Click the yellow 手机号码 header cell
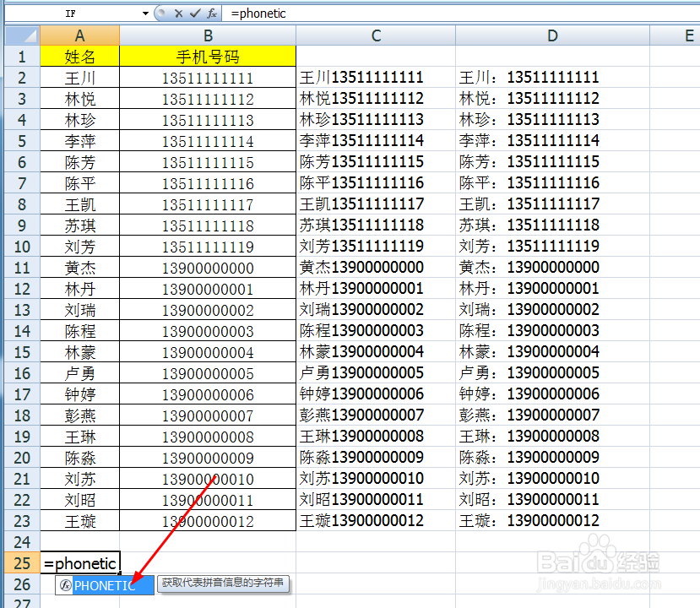700x608 pixels. [208, 57]
